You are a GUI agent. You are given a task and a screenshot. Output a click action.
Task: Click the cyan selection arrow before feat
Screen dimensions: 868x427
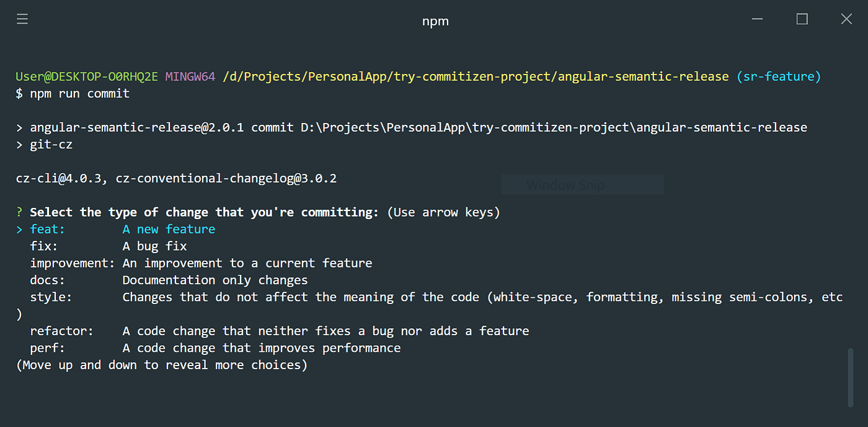(19, 229)
